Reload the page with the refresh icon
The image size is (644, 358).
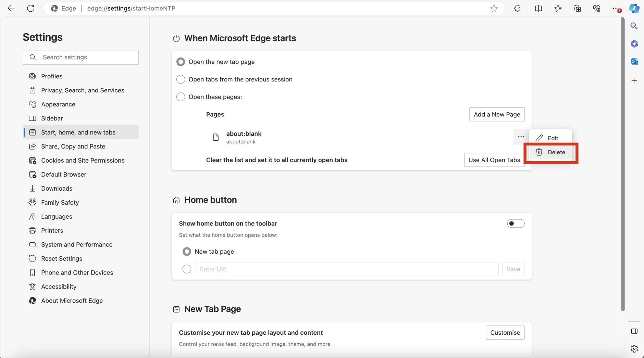(31, 8)
